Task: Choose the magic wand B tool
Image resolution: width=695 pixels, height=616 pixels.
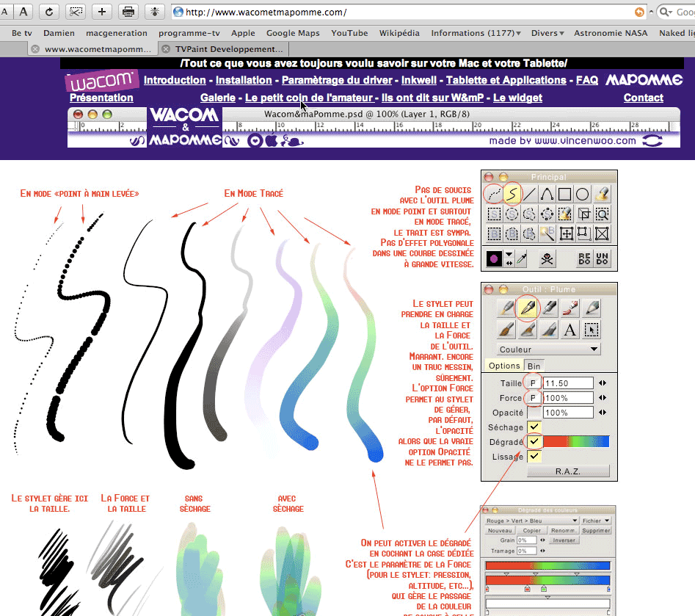Action: click(547, 233)
